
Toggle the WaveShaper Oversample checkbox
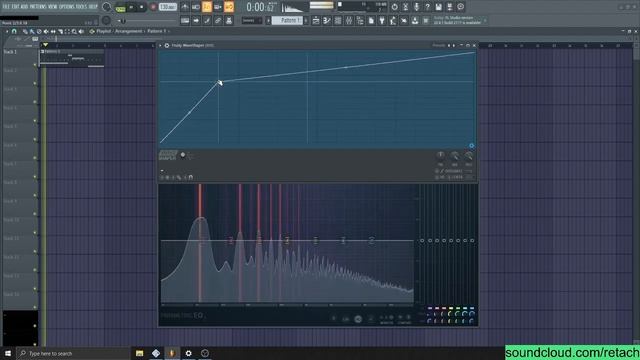pyautogui.click(x=437, y=171)
